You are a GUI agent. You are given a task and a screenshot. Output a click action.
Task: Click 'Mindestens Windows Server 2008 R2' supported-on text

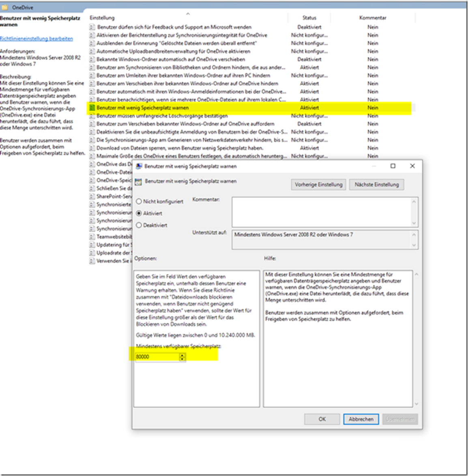click(294, 235)
